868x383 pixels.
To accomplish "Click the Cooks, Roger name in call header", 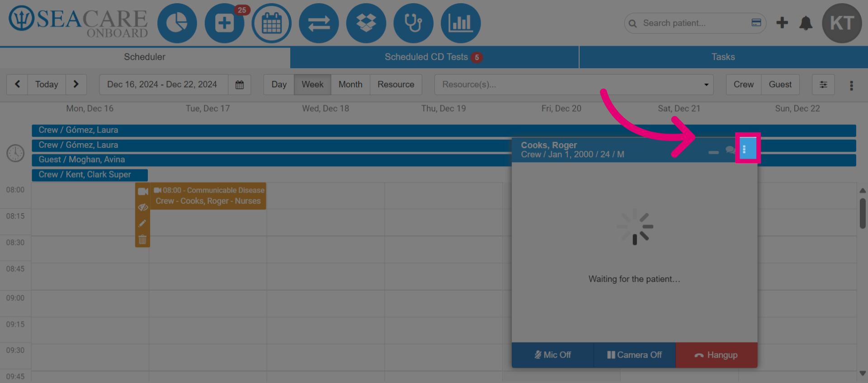I will [x=549, y=145].
